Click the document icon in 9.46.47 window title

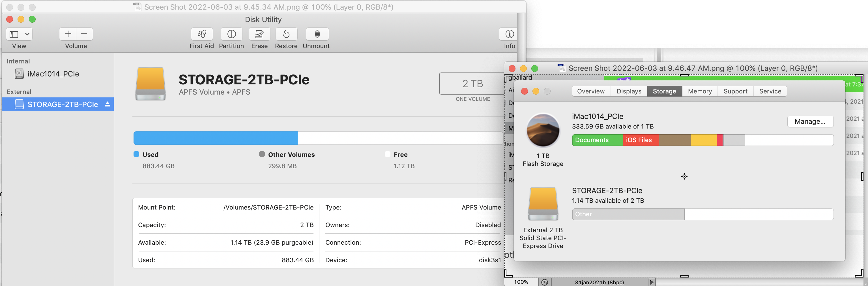(561, 68)
